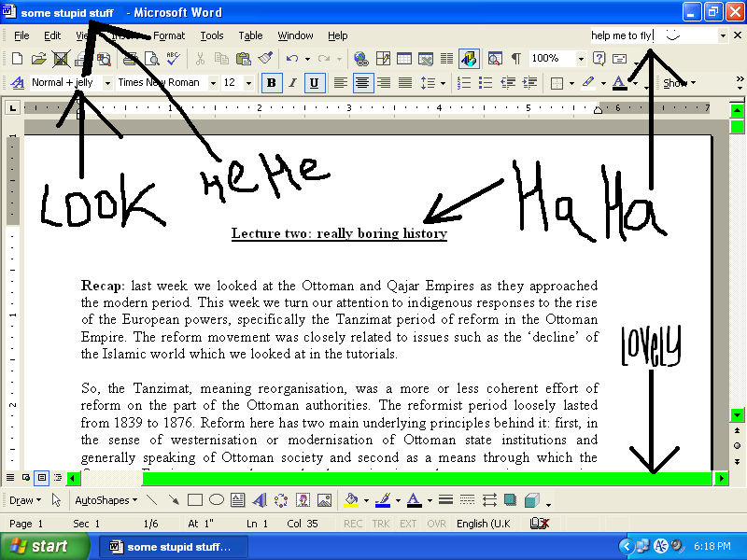Toggle bold formatting off
Screen dimensions: 747x560
pos(271,82)
